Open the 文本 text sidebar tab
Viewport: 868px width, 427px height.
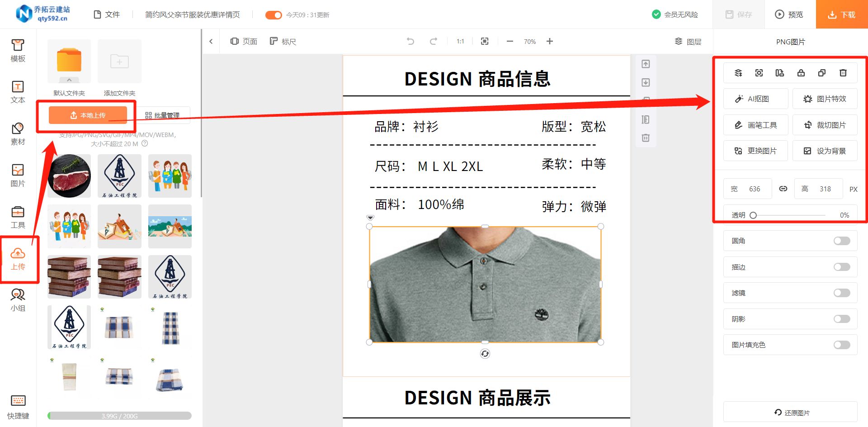pos(18,92)
